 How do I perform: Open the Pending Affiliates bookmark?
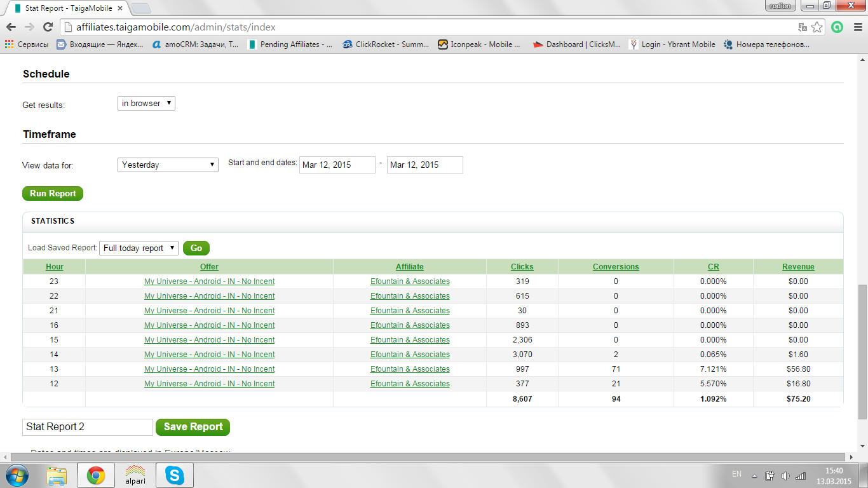point(290,44)
